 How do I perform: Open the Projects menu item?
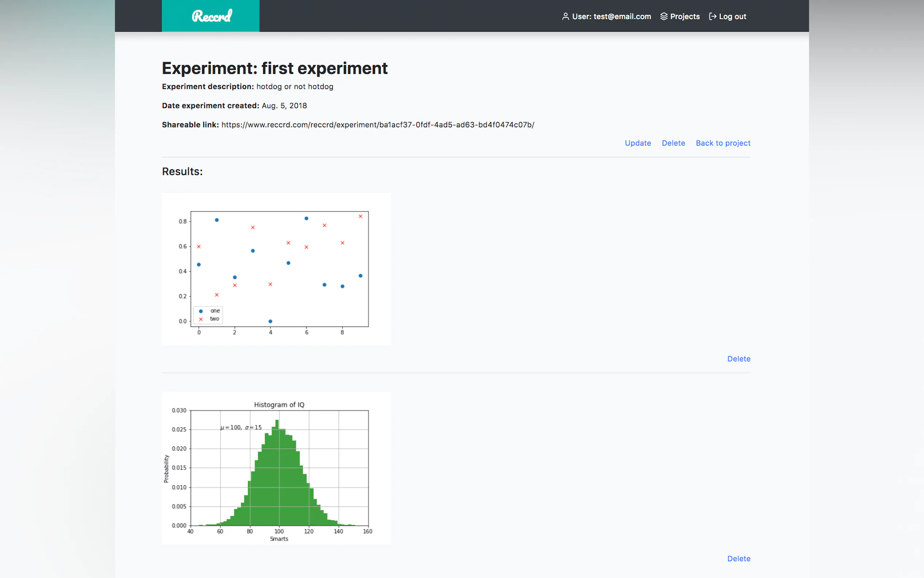685,16
